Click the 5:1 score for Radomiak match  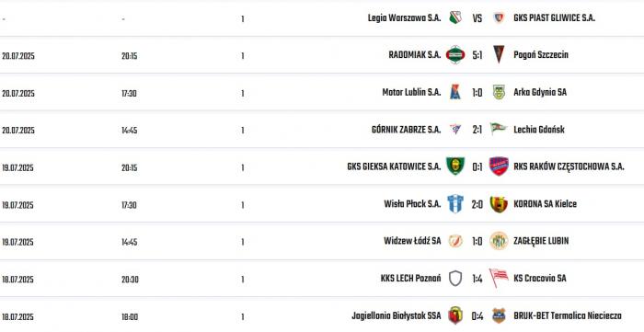477,55
